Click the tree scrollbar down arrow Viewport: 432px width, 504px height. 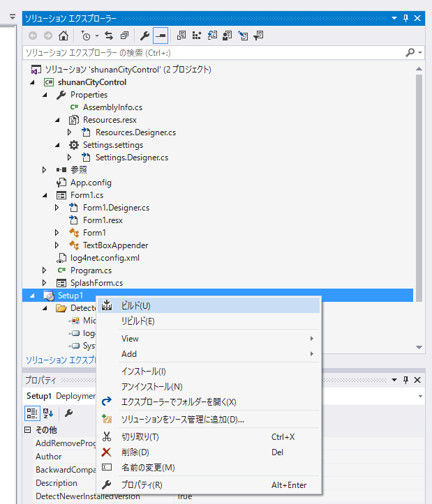click(419, 347)
